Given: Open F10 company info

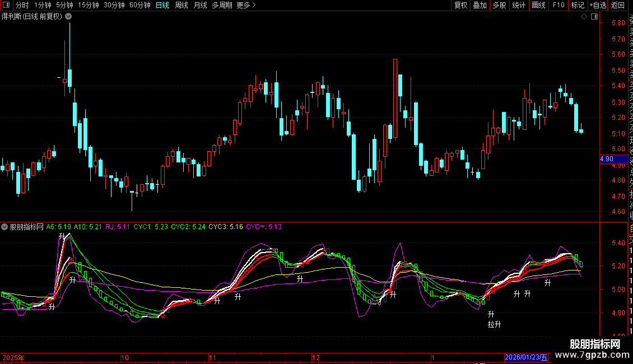Looking at the screenshot, I should pos(558,5).
